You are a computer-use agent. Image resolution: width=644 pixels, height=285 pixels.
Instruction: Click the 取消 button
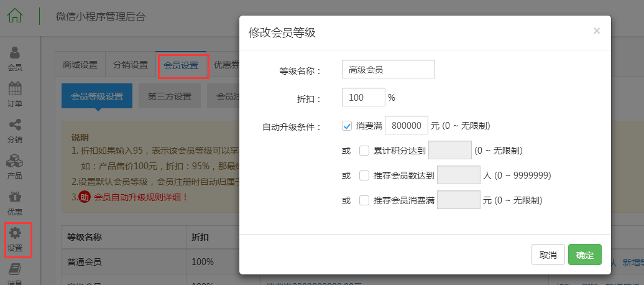pos(548,255)
